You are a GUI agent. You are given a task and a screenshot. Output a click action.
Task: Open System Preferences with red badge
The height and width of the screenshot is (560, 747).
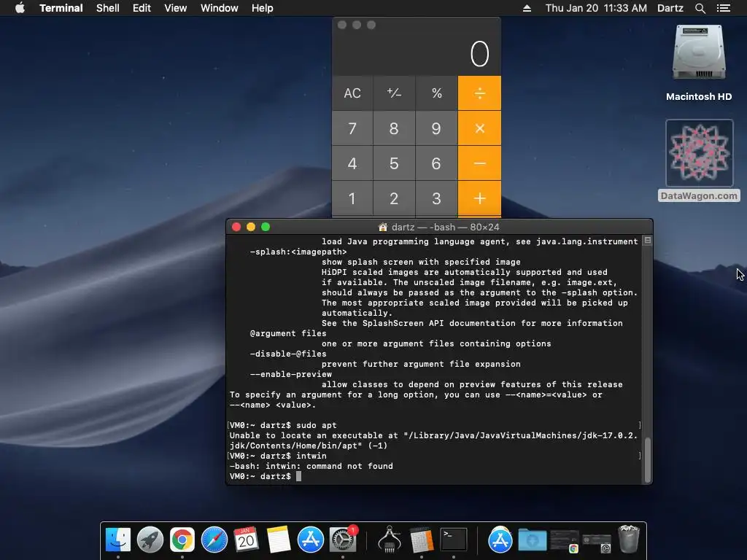pyautogui.click(x=343, y=540)
